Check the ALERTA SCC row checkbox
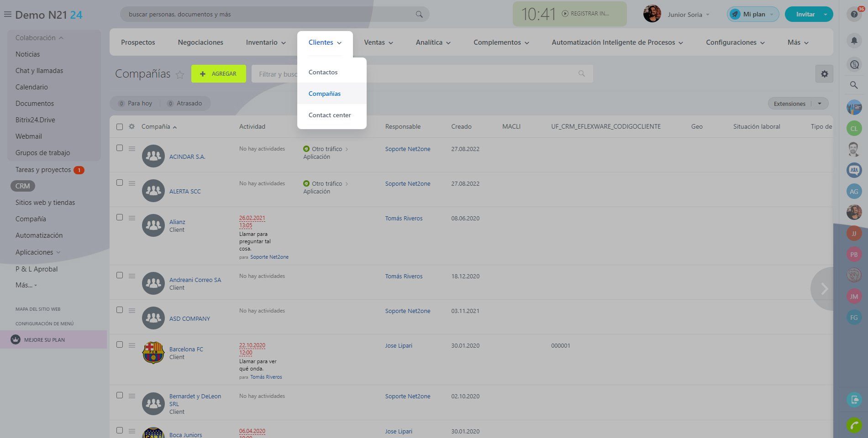 [120, 182]
